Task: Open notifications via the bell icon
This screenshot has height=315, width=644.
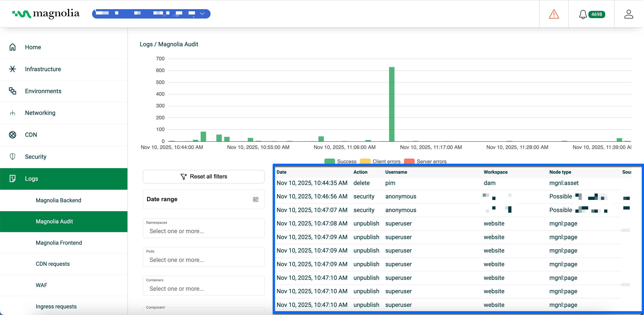Action: tap(583, 14)
